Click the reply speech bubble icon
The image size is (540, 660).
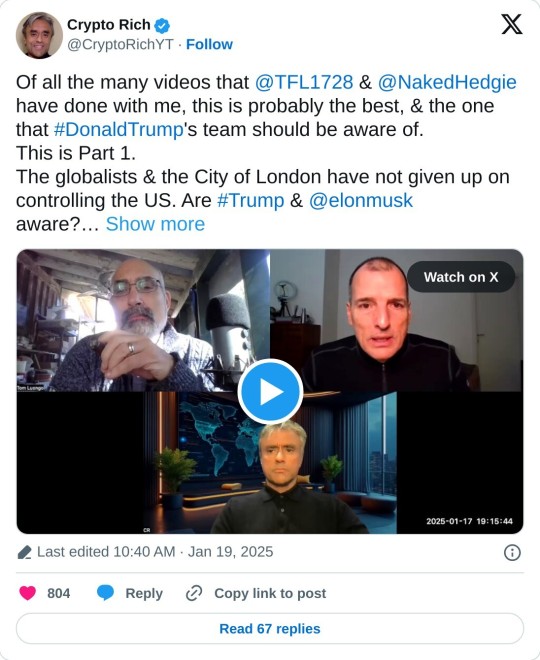pos(105,593)
